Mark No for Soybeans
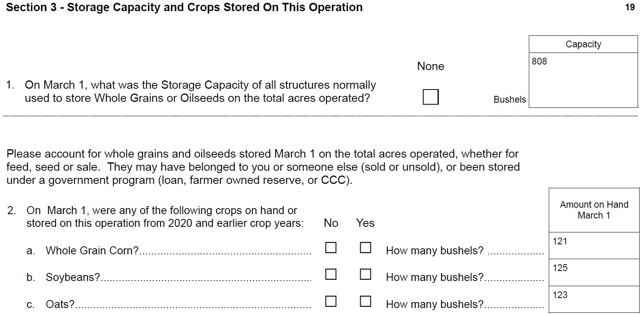This screenshot has width=644, height=314. (x=331, y=274)
